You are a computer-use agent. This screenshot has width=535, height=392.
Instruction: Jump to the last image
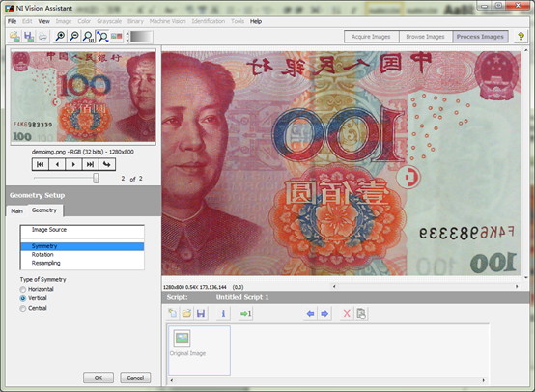pyautogui.click(x=90, y=164)
